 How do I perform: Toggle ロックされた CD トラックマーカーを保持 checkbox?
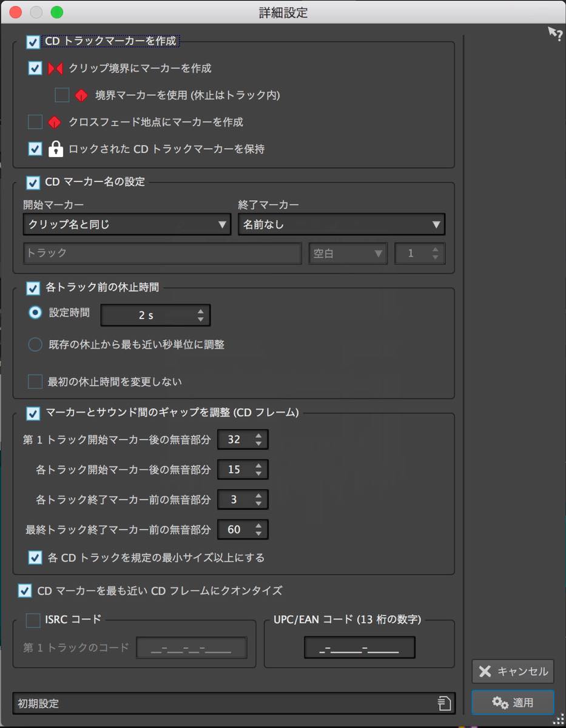pyautogui.click(x=35, y=149)
